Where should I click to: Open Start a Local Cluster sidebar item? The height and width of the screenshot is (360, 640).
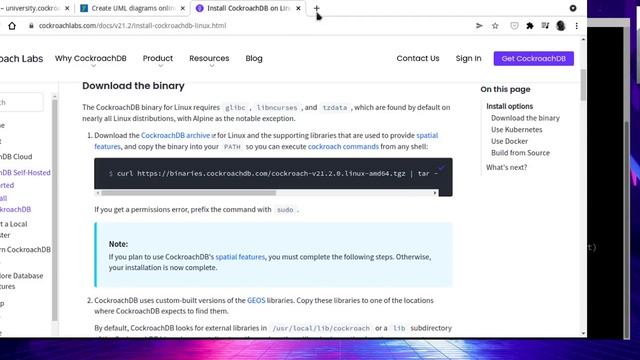[x=13, y=229]
